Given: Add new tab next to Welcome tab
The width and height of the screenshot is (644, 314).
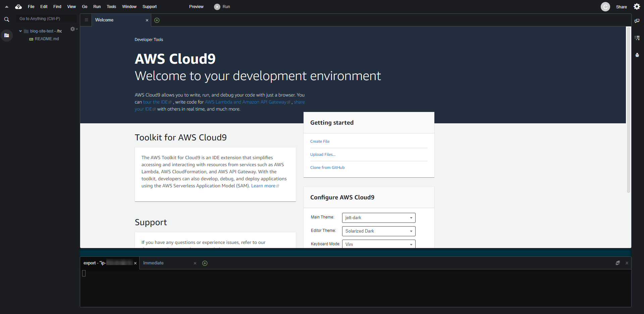Looking at the screenshot, I should (157, 20).
